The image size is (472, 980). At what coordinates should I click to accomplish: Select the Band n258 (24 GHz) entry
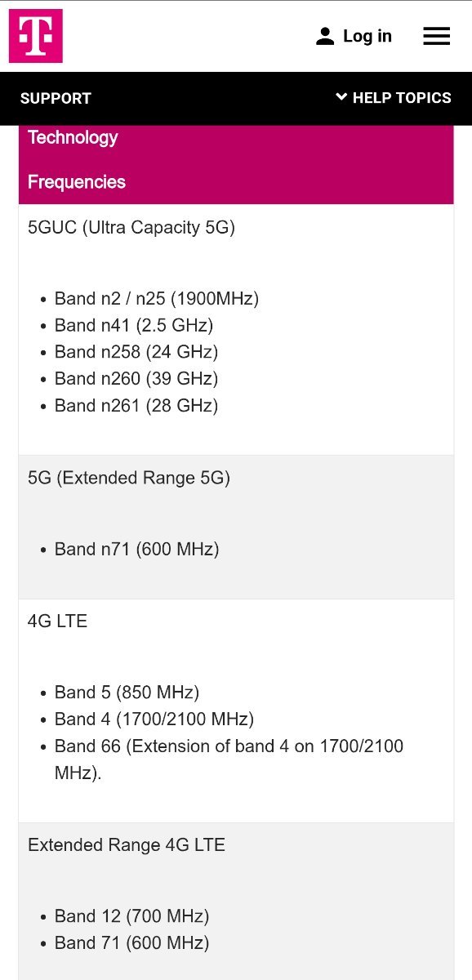[x=136, y=352]
